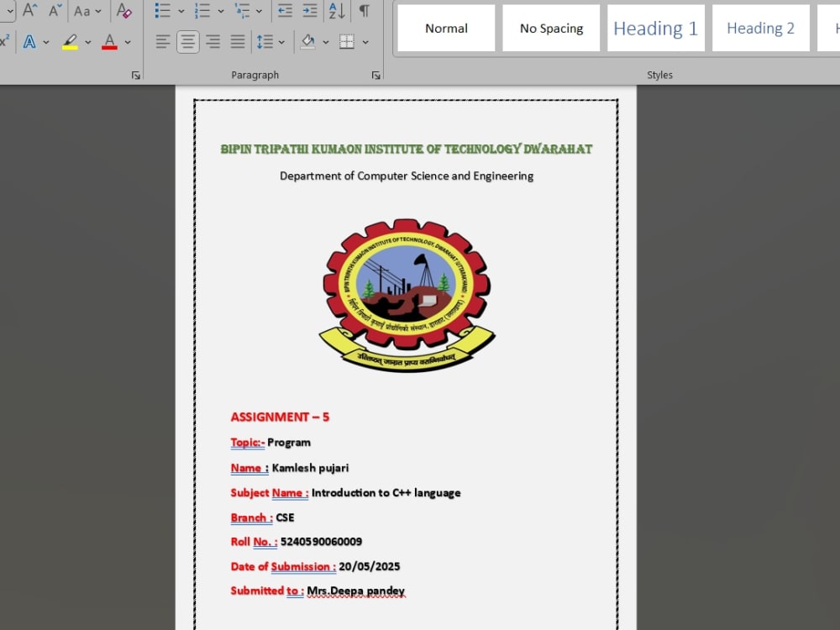
Task: Sort the selected text alphabetically
Action: 337,11
